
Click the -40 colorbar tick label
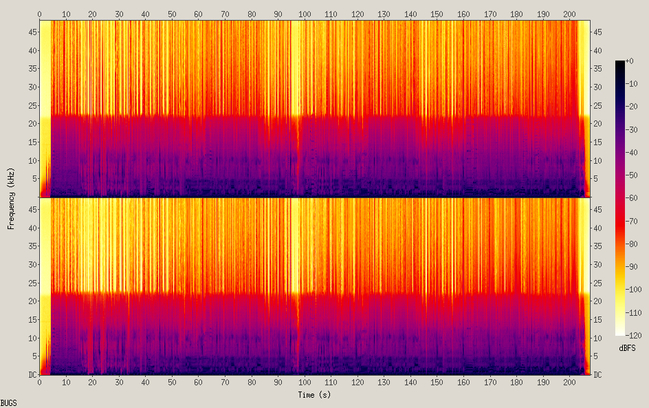click(632, 153)
